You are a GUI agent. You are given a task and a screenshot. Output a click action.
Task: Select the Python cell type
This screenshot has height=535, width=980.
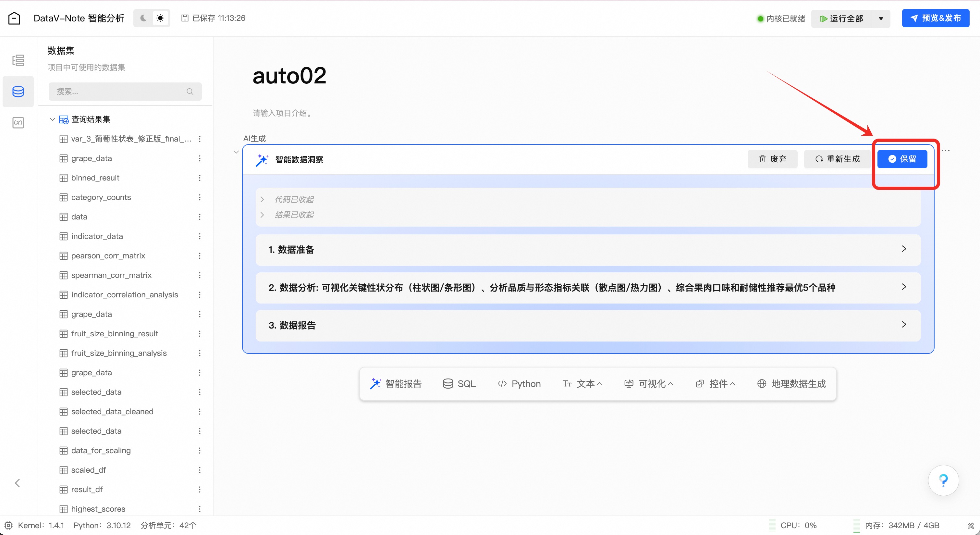[519, 383]
